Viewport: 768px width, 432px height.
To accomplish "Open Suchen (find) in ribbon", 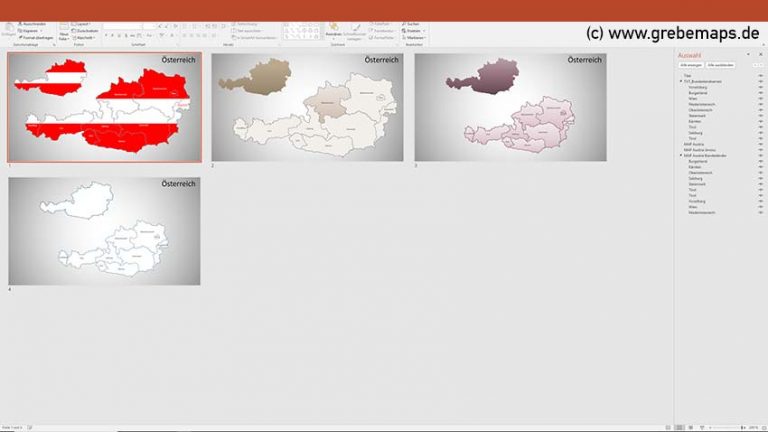I will pos(410,24).
